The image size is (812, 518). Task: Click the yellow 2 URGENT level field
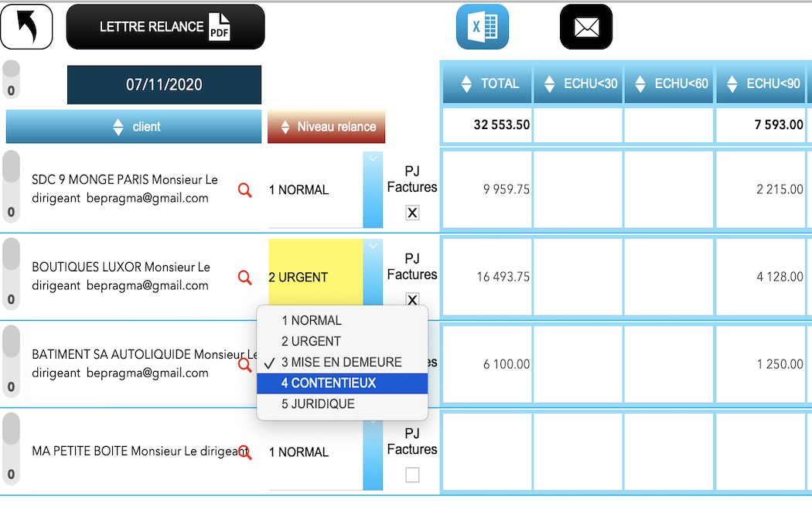point(316,272)
